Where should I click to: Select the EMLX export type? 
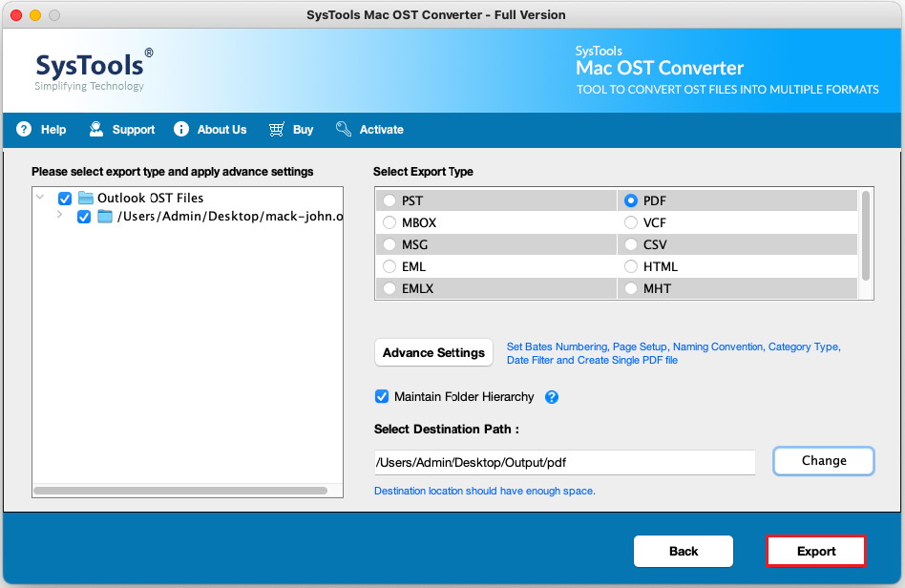389,288
